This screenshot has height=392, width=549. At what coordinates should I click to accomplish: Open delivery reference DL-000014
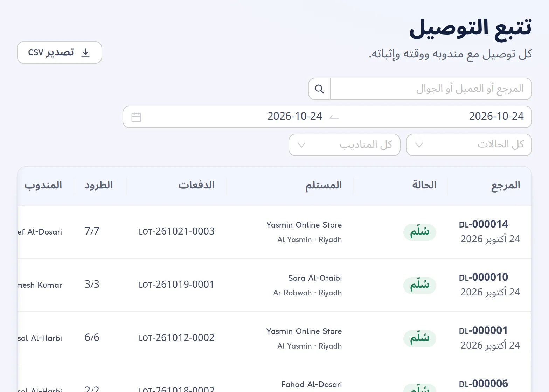tap(484, 224)
